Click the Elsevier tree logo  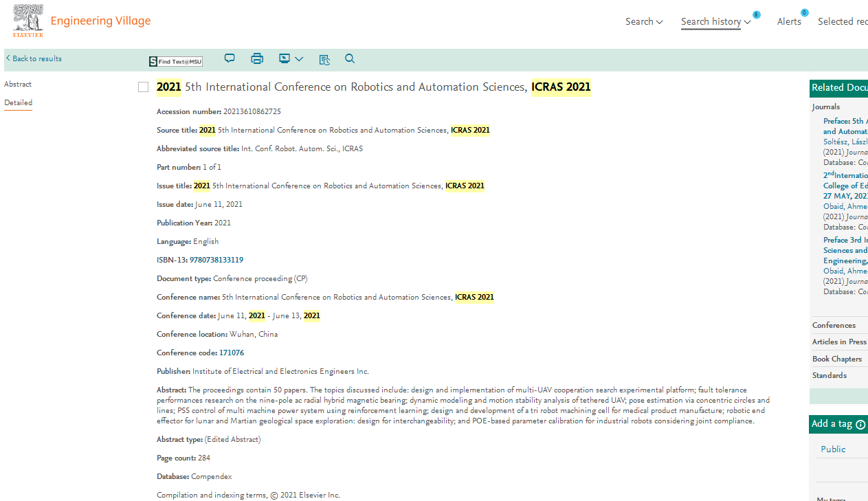click(x=27, y=21)
